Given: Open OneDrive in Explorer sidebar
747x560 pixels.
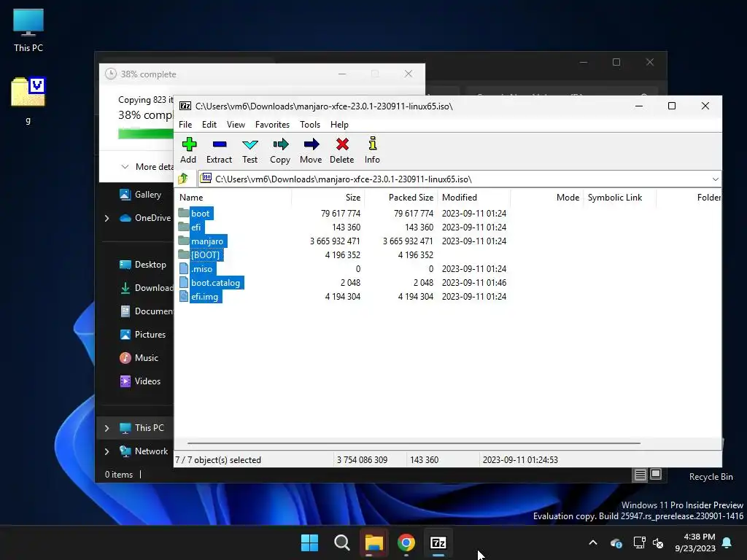Looking at the screenshot, I should click(x=145, y=217).
